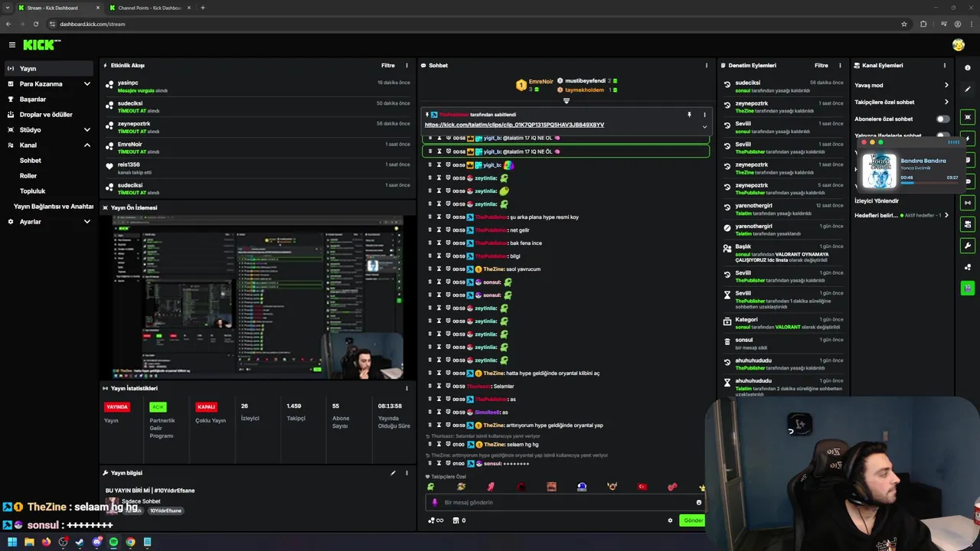
Task: Open Windows Start menu
Action: pyautogui.click(x=12, y=542)
